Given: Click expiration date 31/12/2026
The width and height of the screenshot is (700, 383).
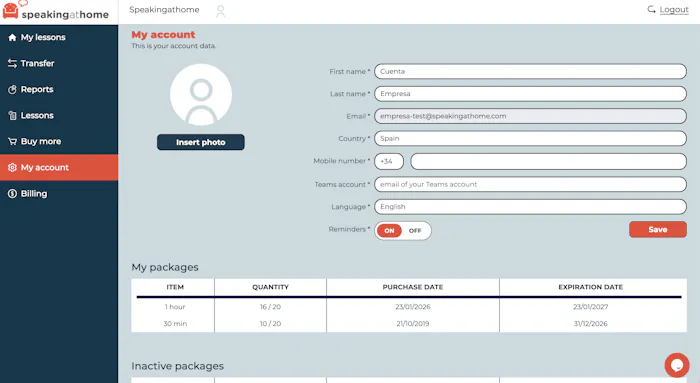Looking at the screenshot, I should pos(591,324).
